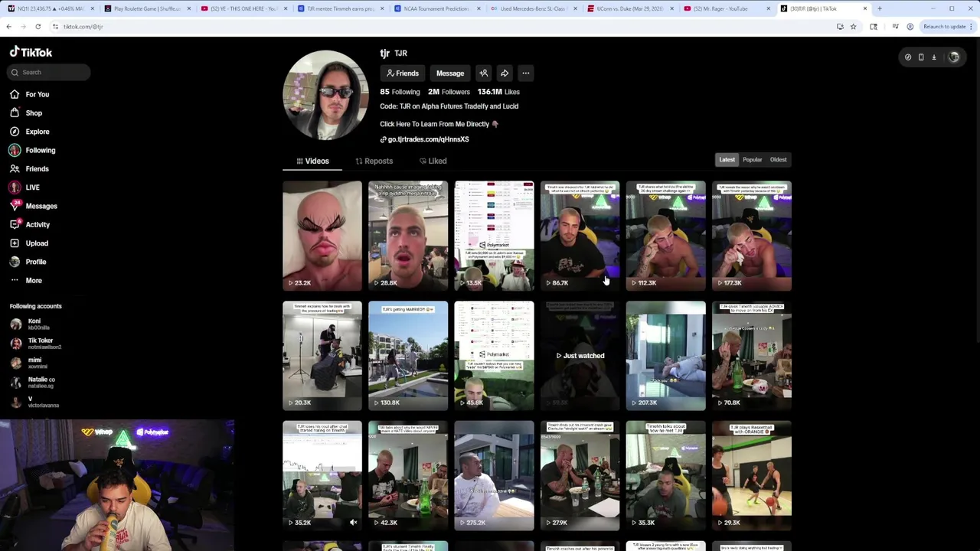Viewport: 980px width, 551px height.
Task: Go to Explore in sidebar
Action: tap(30, 132)
